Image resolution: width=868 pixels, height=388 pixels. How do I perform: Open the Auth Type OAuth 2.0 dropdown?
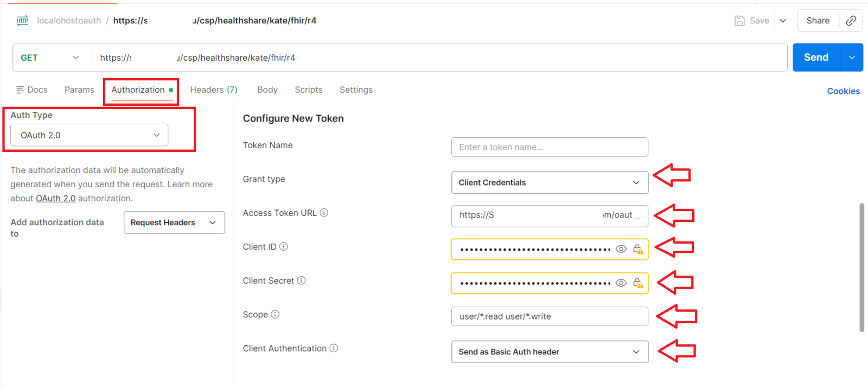click(x=90, y=135)
